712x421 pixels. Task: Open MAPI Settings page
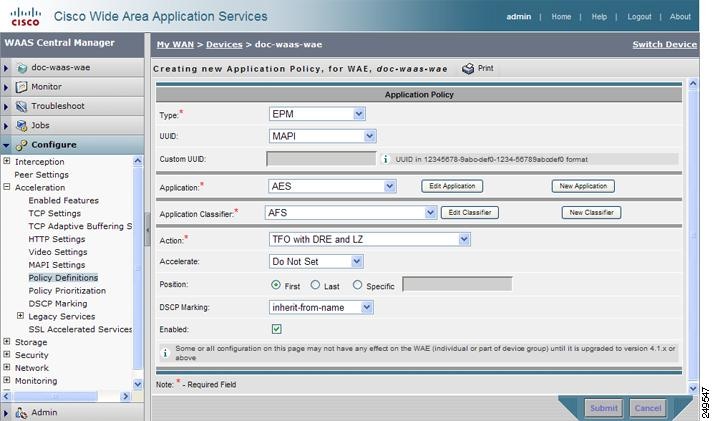pos(57,264)
